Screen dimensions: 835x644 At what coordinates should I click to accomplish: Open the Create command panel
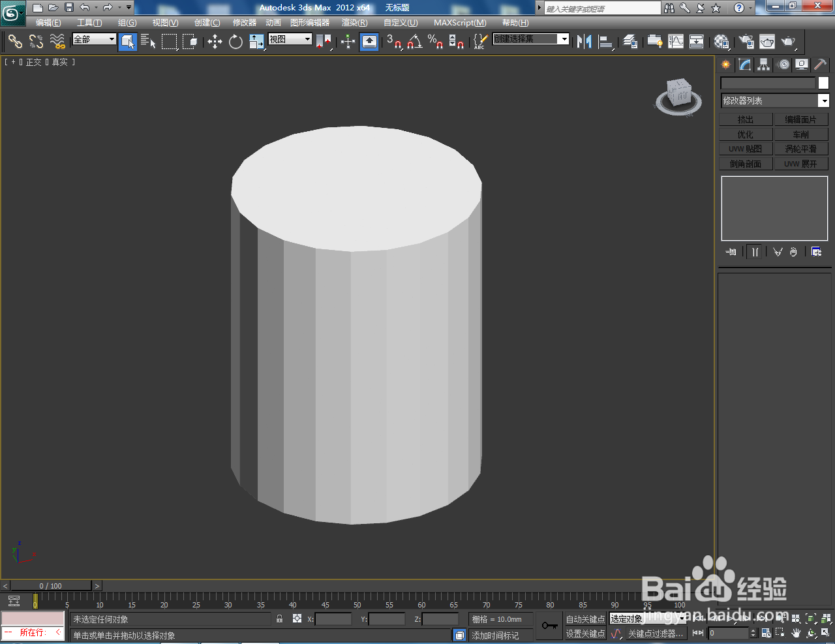click(725, 64)
